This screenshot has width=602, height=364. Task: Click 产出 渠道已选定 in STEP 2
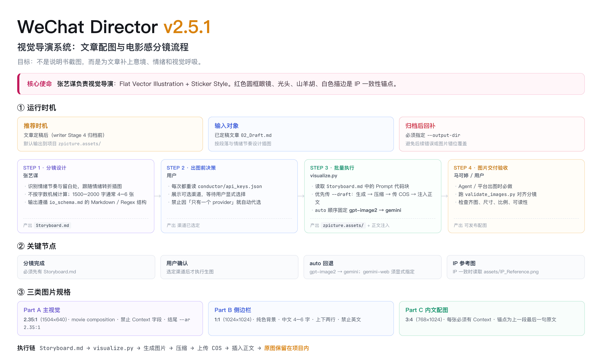point(183,225)
